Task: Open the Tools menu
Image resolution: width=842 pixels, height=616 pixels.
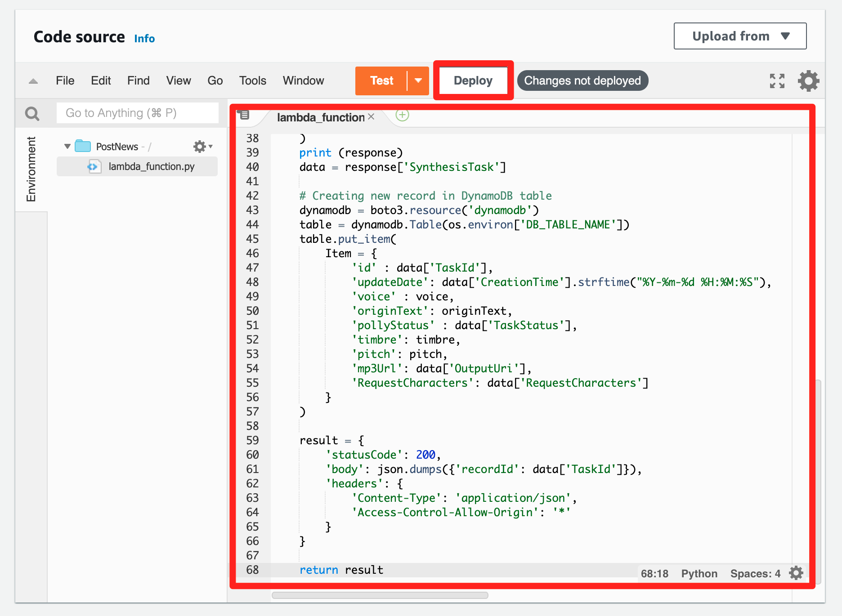Action: click(253, 80)
